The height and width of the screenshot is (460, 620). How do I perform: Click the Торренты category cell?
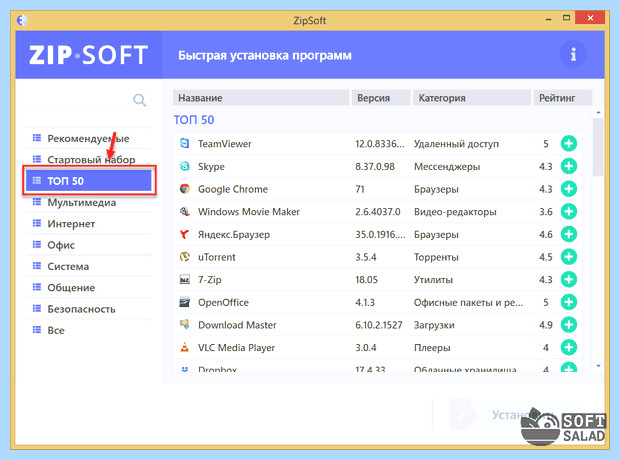tap(436, 257)
